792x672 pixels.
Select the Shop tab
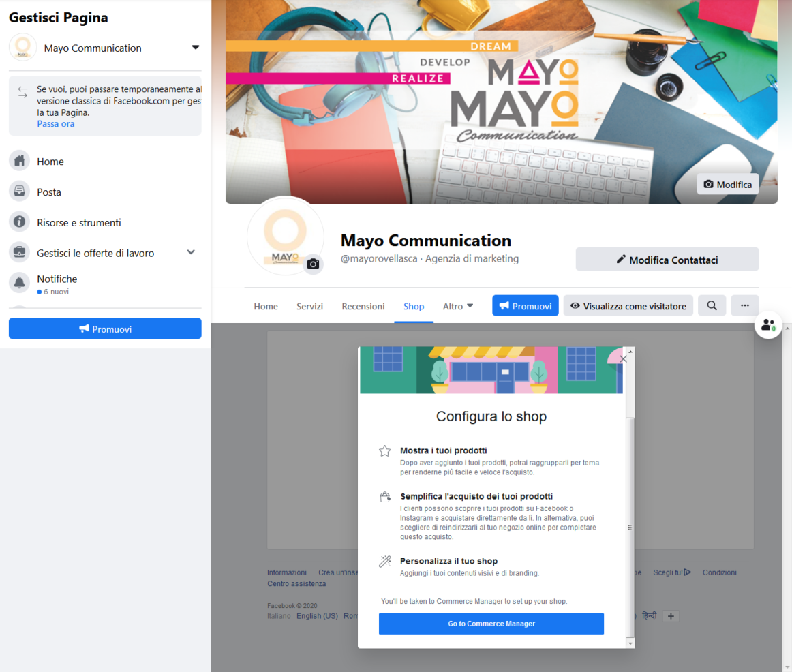pyautogui.click(x=414, y=306)
